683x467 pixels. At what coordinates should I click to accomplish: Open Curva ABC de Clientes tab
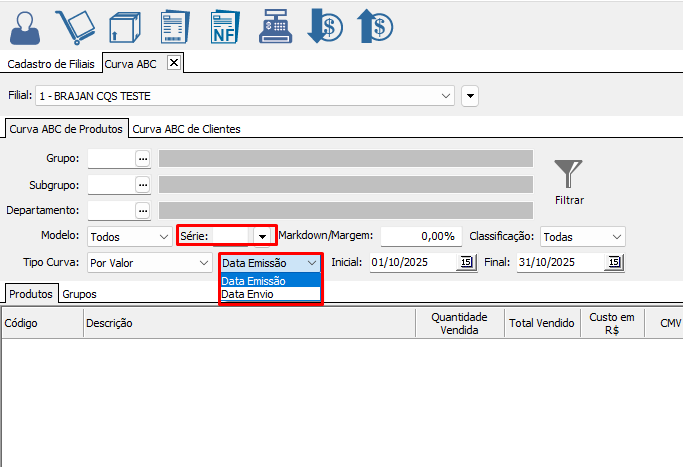pyautogui.click(x=187, y=129)
